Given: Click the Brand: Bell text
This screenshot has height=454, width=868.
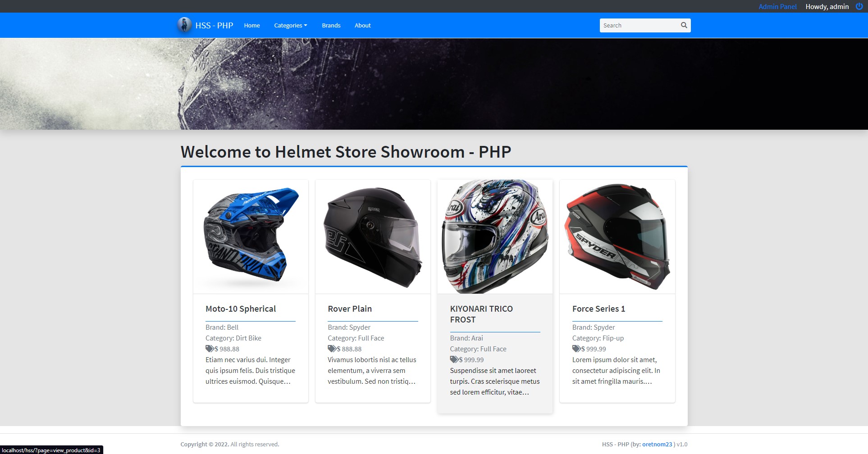Looking at the screenshot, I should pyautogui.click(x=222, y=327).
